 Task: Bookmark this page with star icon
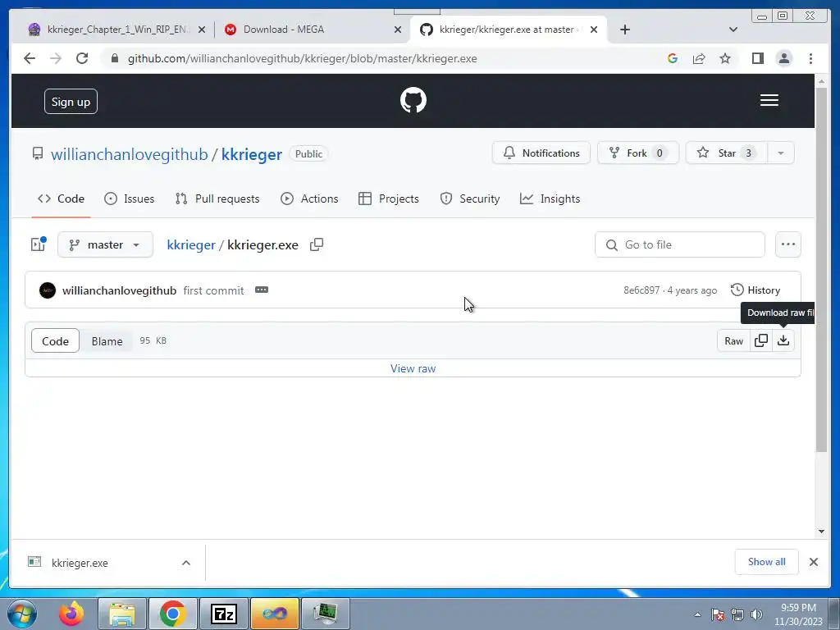tap(725, 58)
